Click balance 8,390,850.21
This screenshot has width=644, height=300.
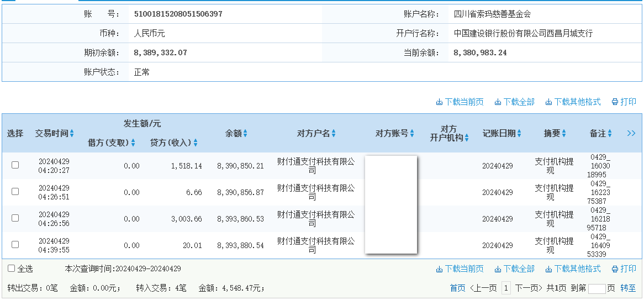[240, 166]
